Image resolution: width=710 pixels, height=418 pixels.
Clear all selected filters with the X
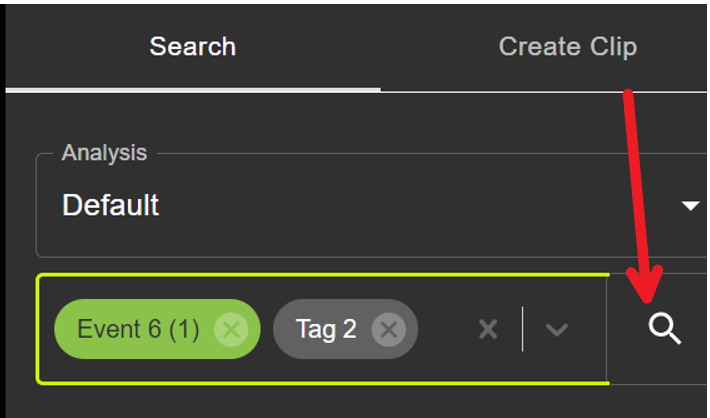pyautogui.click(x=488, y=329)
